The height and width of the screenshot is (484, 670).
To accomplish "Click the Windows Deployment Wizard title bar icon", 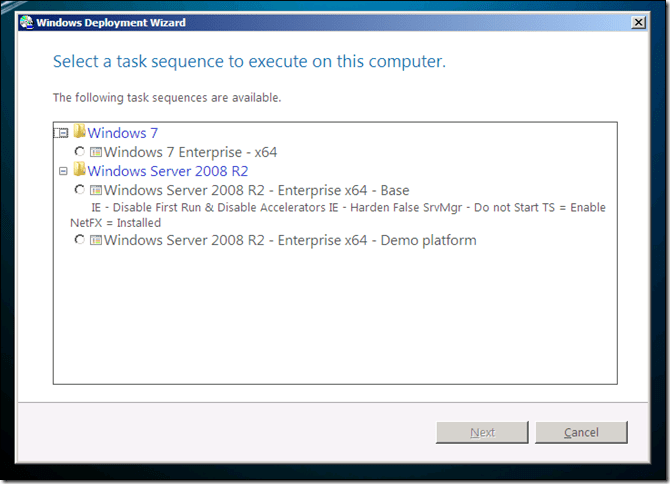I will (26, 22).
